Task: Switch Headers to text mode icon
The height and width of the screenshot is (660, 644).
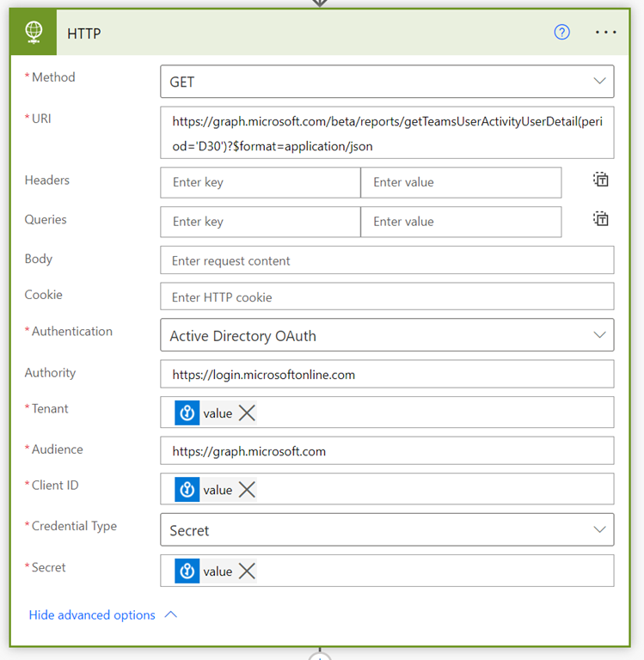Action: (600, 180)
